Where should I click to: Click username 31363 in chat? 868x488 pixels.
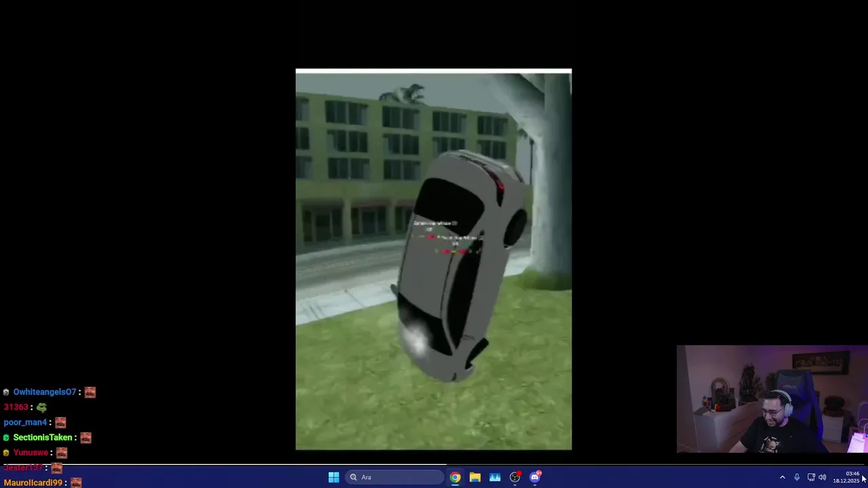point(16,407)
